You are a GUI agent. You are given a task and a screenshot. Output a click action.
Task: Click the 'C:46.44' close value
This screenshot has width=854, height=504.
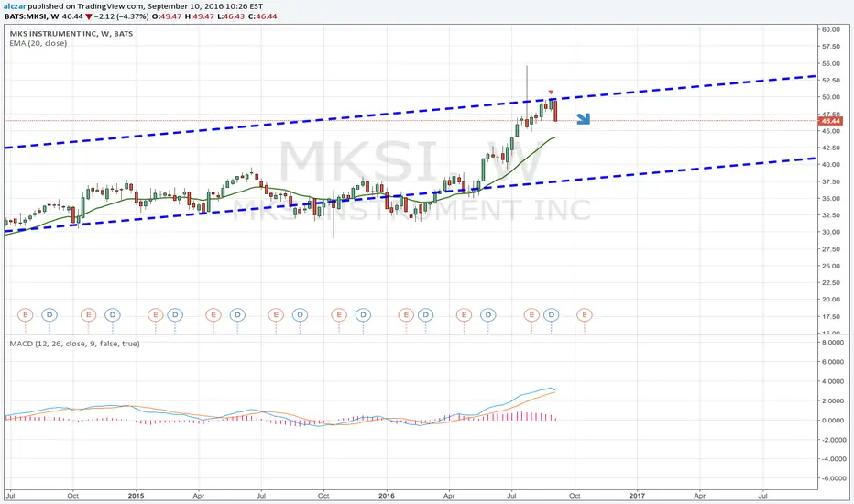tap(262, 16)
